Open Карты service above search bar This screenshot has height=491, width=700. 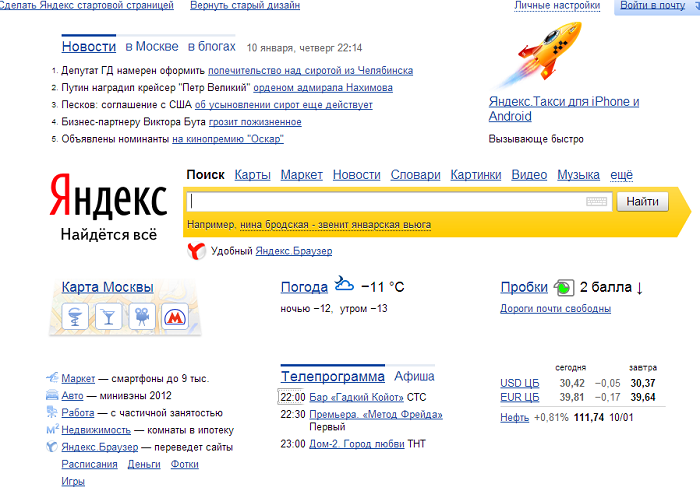pyautogui.click(x=253, y=175)
